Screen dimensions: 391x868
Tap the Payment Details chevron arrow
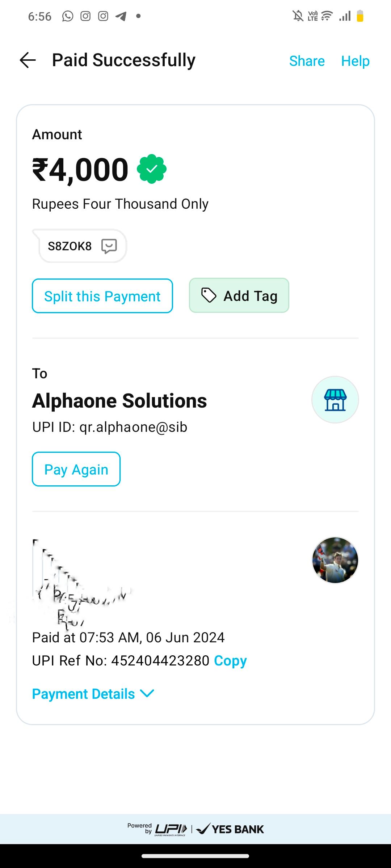[147, 693]
